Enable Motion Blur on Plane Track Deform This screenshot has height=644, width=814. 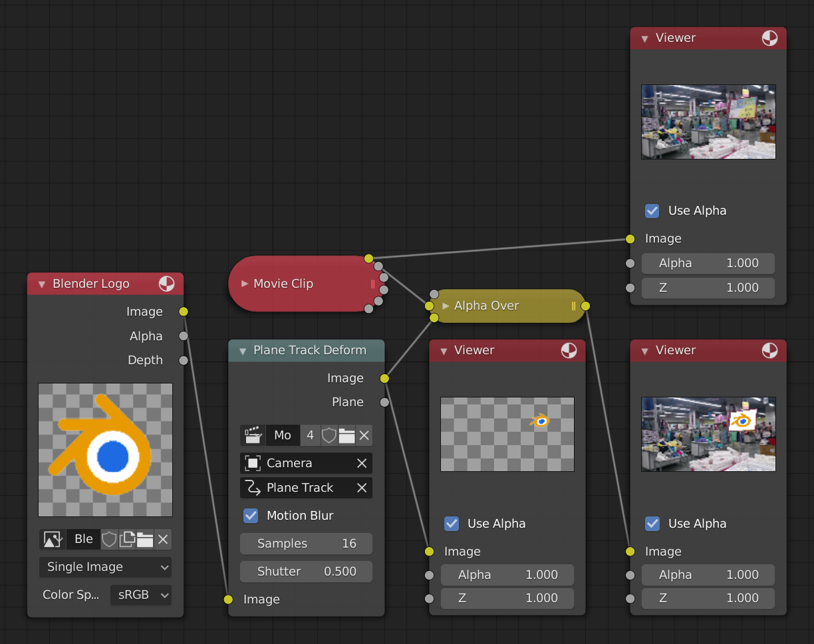[251, 515]
